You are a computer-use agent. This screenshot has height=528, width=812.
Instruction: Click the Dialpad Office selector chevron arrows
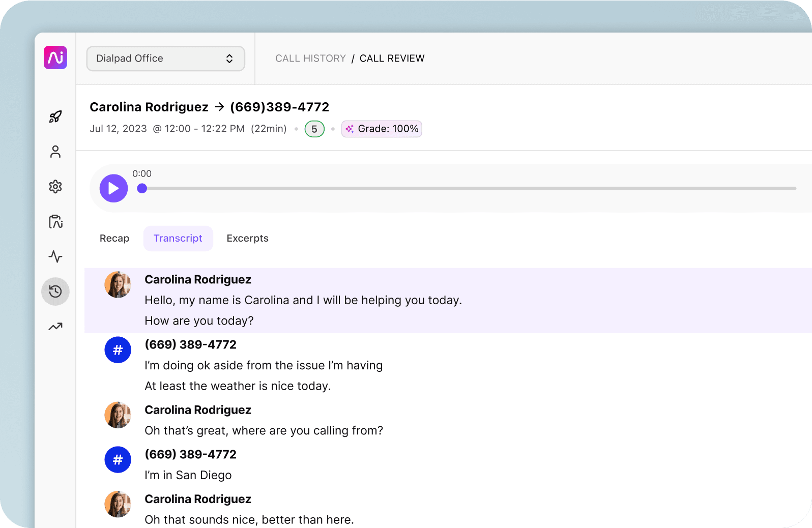click(229, 58)
